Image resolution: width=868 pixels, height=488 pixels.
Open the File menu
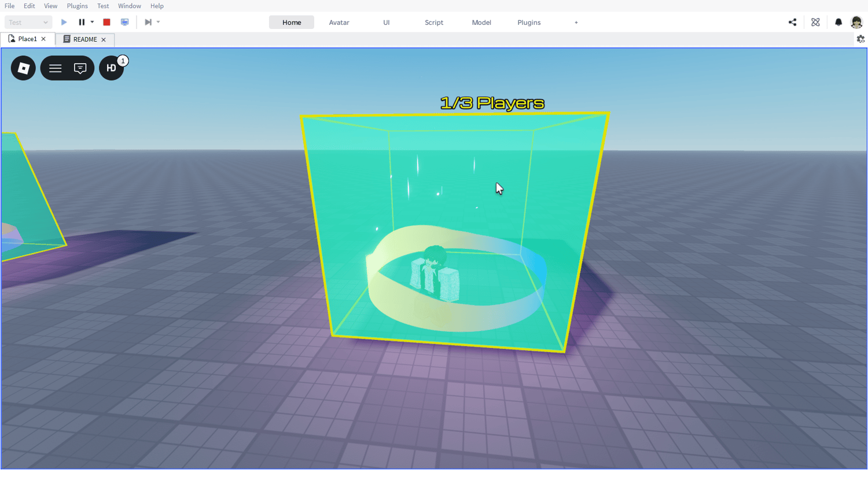click(x=10, y=6)
